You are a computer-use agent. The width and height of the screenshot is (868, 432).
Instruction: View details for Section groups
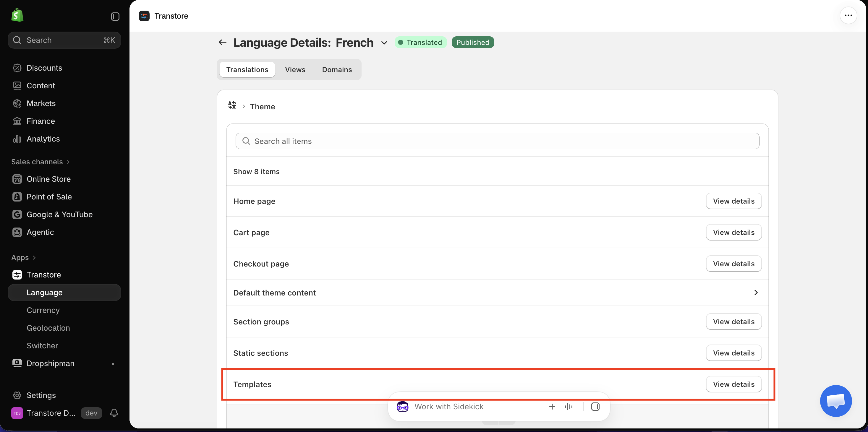point(733,321)
